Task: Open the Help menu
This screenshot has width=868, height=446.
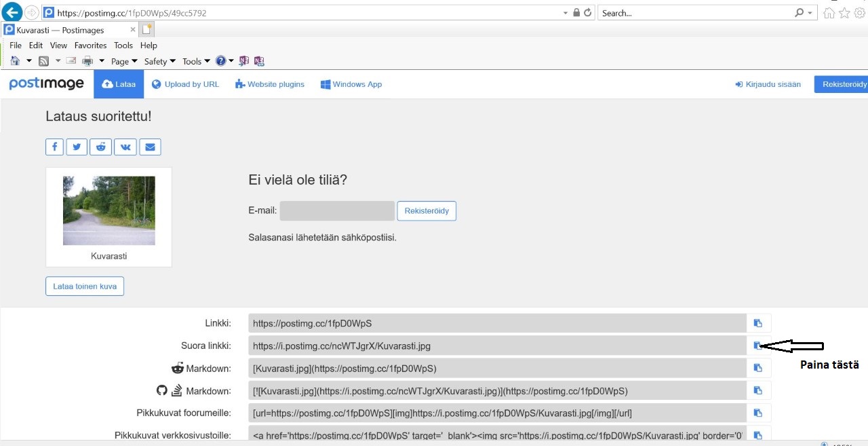Action: click(149, 45)
